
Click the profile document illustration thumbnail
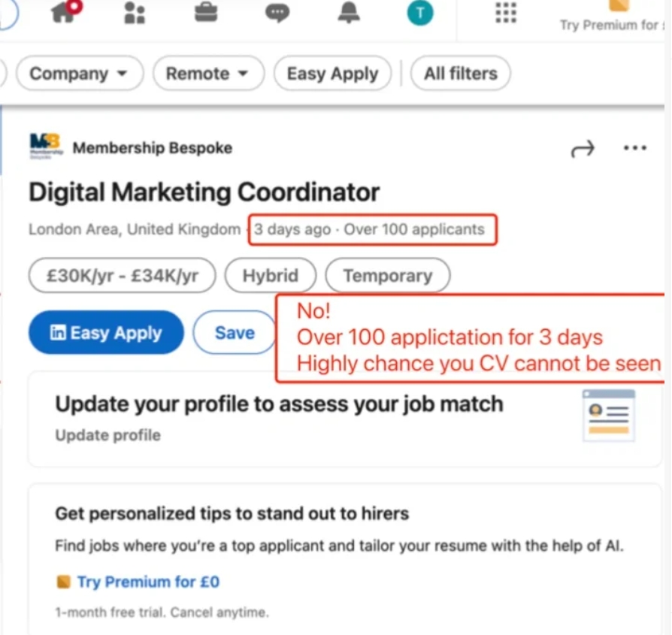609,414
